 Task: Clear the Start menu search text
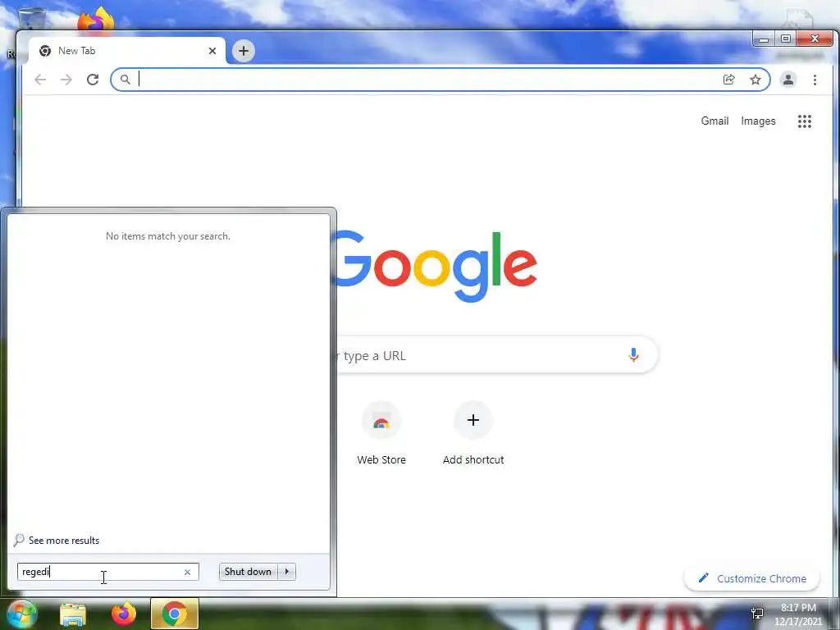coord(188,572)
